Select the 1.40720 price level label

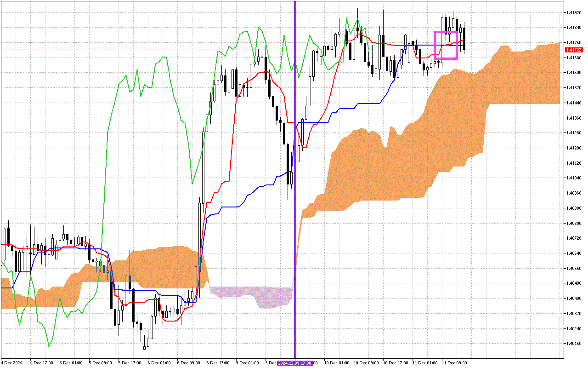coord(574,238)
